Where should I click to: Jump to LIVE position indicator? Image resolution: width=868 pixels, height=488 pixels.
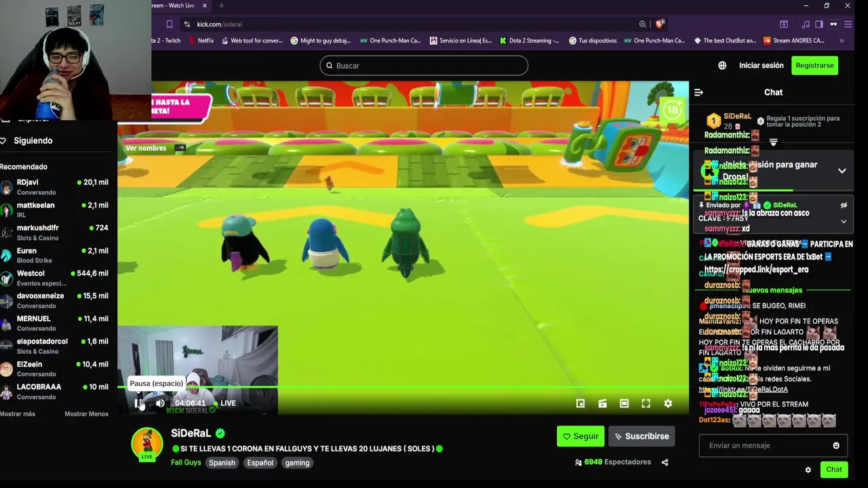224,403
